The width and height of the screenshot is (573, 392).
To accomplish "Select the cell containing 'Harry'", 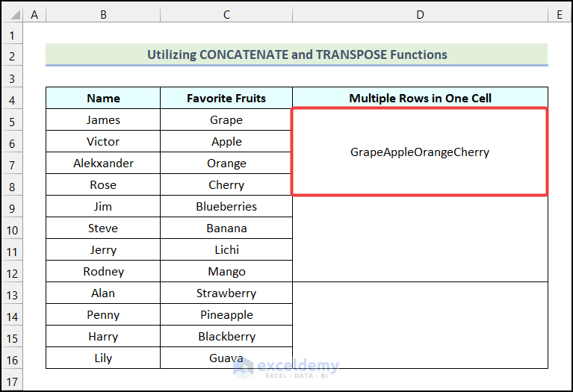I will [103, 336].
